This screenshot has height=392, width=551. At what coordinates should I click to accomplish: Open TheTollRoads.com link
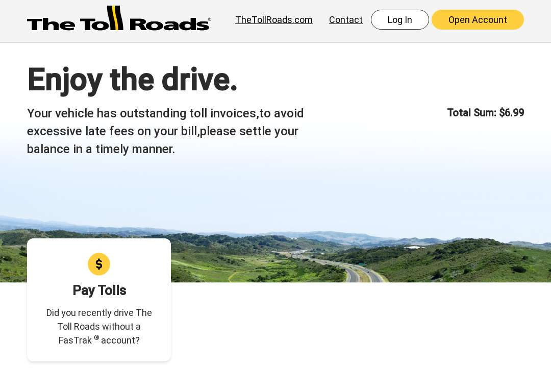click(x=274, y=20)
